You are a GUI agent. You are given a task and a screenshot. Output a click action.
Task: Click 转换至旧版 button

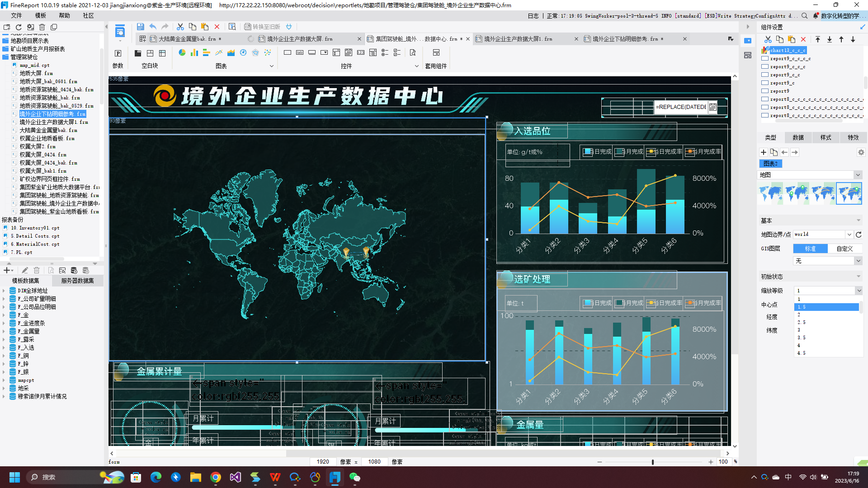262,27
